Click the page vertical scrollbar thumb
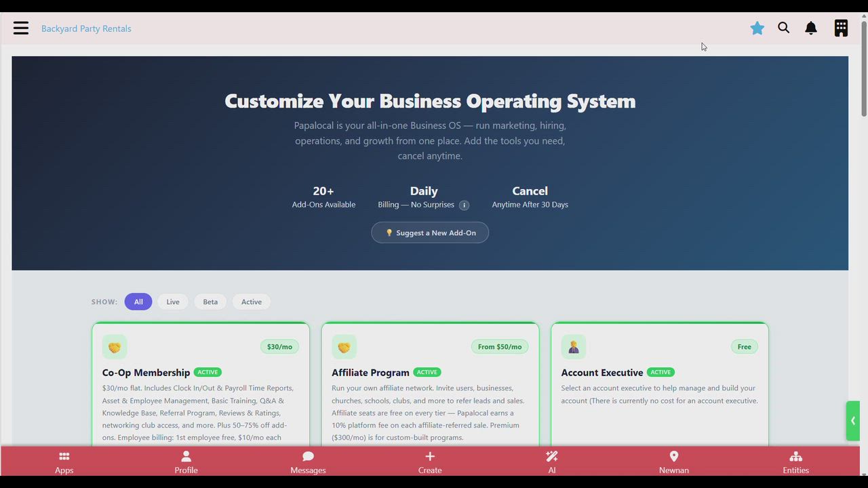Screen dimensions: 868x488 (864, 68)
